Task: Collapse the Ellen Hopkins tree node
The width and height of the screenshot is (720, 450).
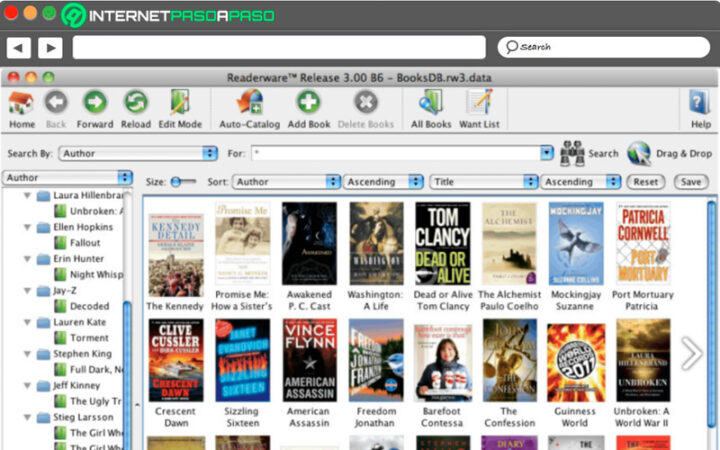Action: click(27, 227)
